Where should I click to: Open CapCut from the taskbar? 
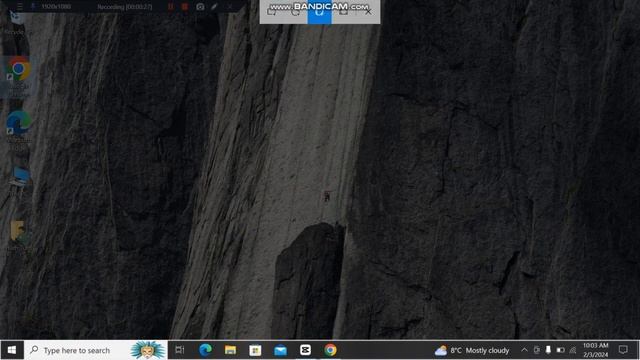pyautogui.click(x=305, y=350)
